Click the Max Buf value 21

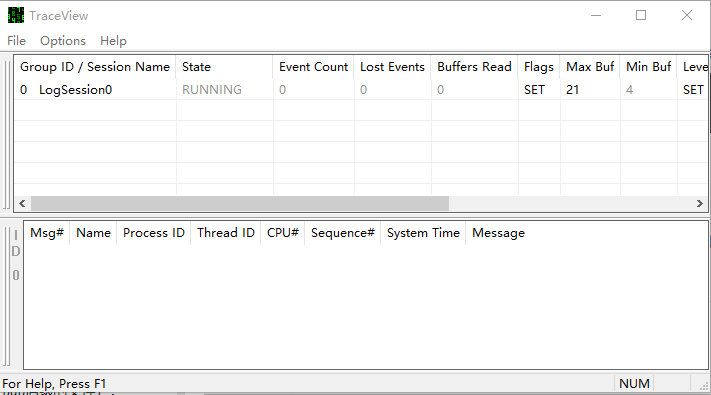pyautogui.click(x=572, y=90)
